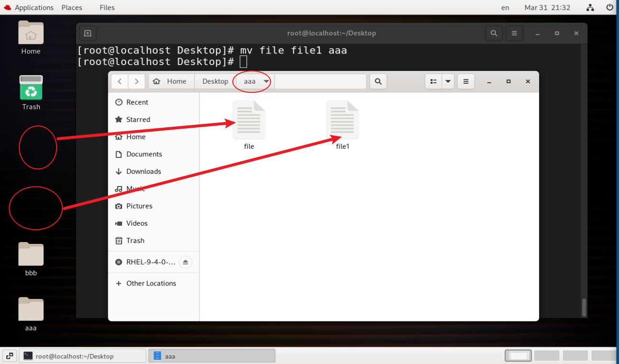Viewport: 620px width, 364px height.
Task: Minimize the aaa file manager window
Action: (489, 82)
